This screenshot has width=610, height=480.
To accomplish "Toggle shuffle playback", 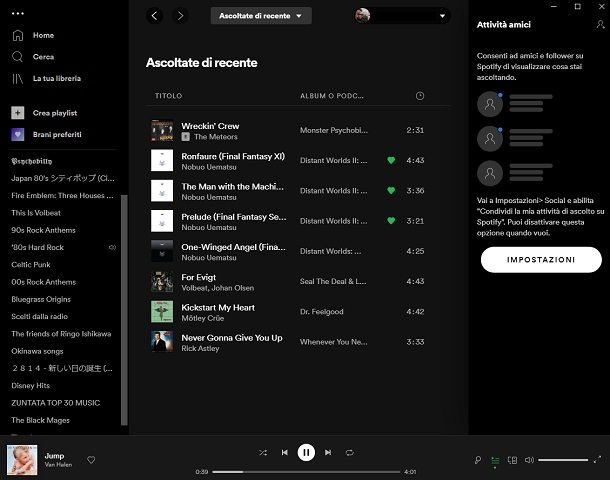I will (263, 452).
